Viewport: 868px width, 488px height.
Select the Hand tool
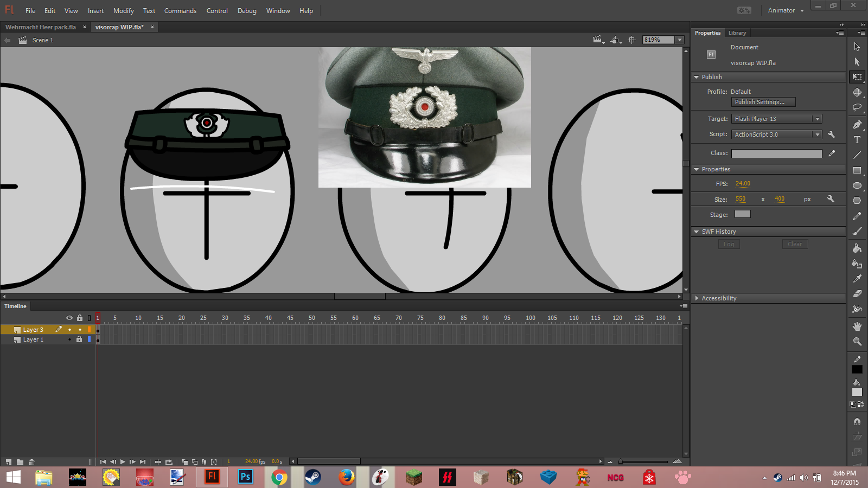point(857,326)
